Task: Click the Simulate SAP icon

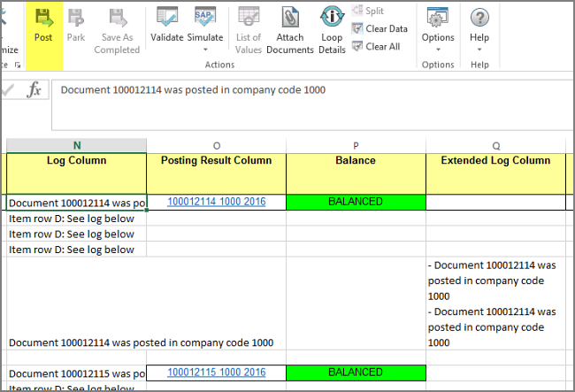Action: click(x=205, y=17)
